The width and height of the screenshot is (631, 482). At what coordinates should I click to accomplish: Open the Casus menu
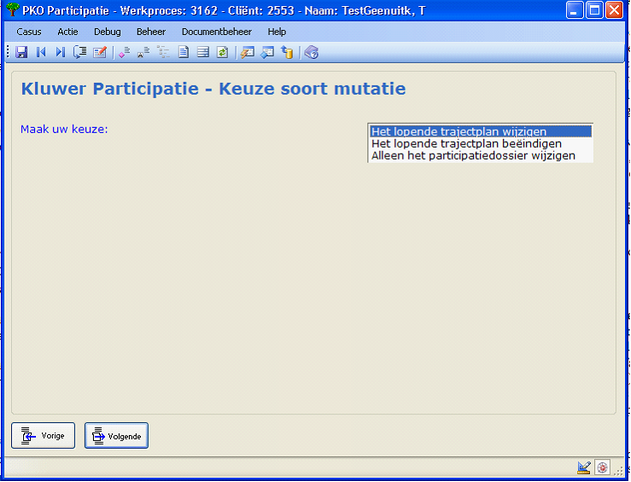click(29, 32)
